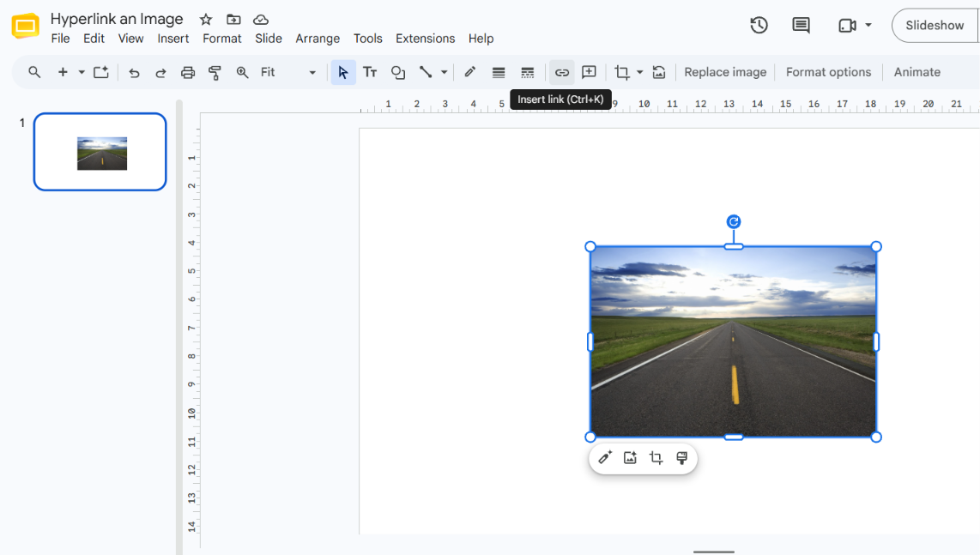The height and width of the screenshot is (555, 980).
Task: Open the Tools menu
Action: tap(367, 39)
